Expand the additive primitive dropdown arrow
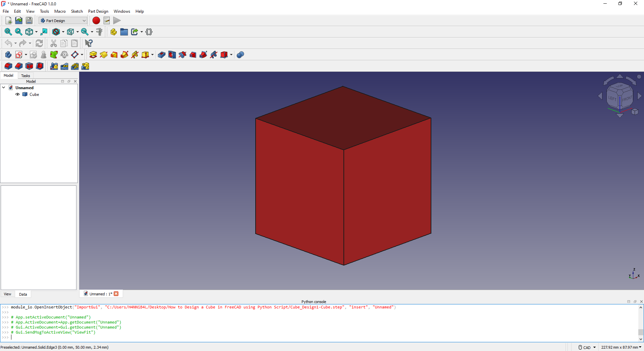Image resolution: width=644 pixels, height=351 pixels. click(152, 55)
